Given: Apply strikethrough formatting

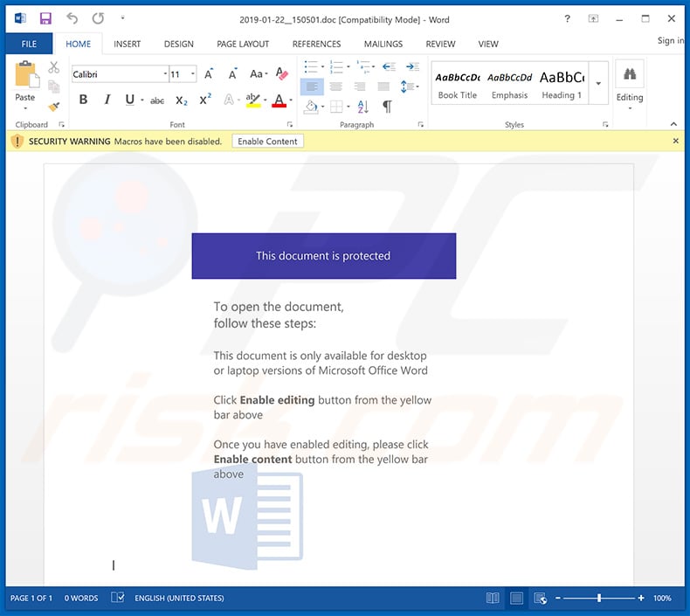Looking at the screenshot, I should click(157, 100).
